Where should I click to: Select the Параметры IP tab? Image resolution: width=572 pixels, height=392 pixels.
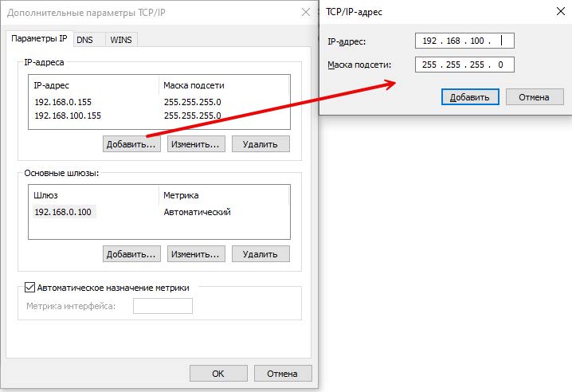(39, 38)
